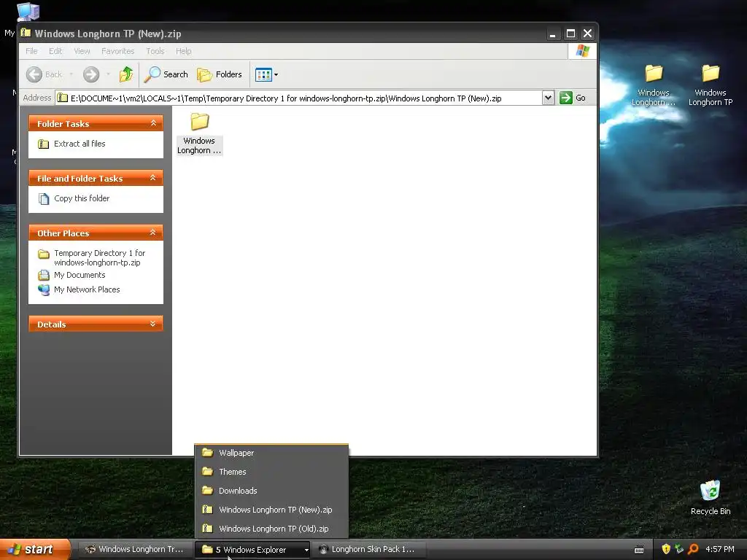The height and width of the screenshot is (560, 747).
Task: Go up one folder level icon
Action: (126, 74)
